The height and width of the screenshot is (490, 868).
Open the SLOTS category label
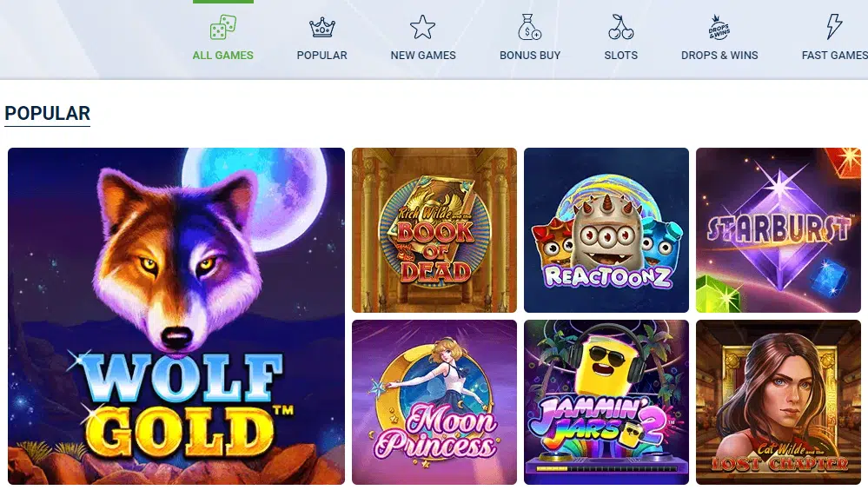click(621, 56)
